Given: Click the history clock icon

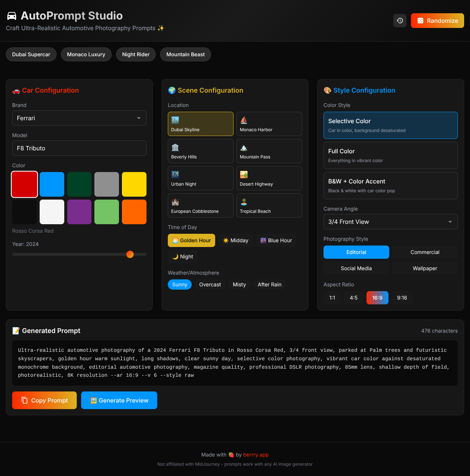Looking at the screenshot, I should coord(400,21).
